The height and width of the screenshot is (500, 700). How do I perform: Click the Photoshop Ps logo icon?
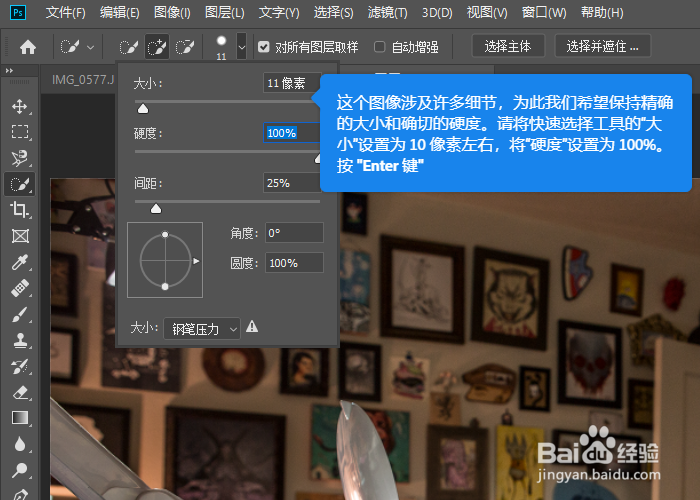18,12
